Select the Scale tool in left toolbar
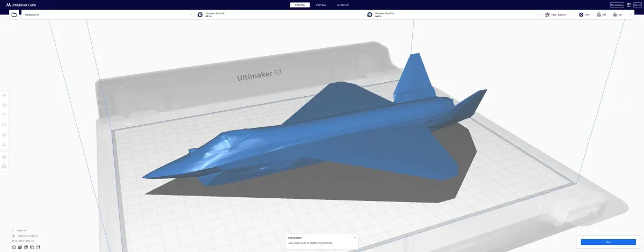The height and width of the screenshot is (252, 644). [x=4, y=105]
